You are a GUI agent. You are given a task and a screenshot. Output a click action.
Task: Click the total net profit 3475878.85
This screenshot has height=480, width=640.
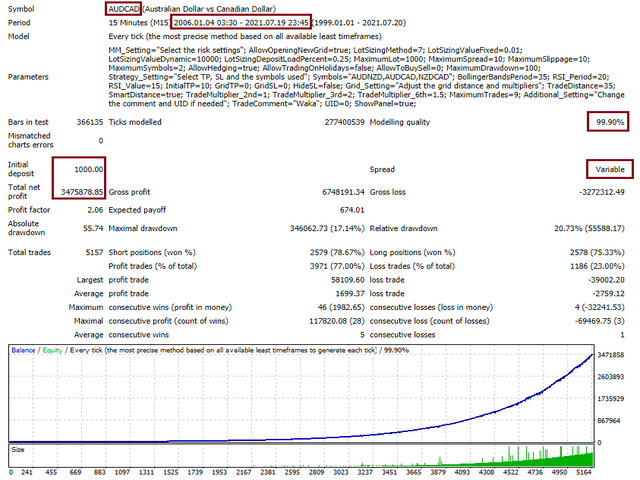coord(82,192)
